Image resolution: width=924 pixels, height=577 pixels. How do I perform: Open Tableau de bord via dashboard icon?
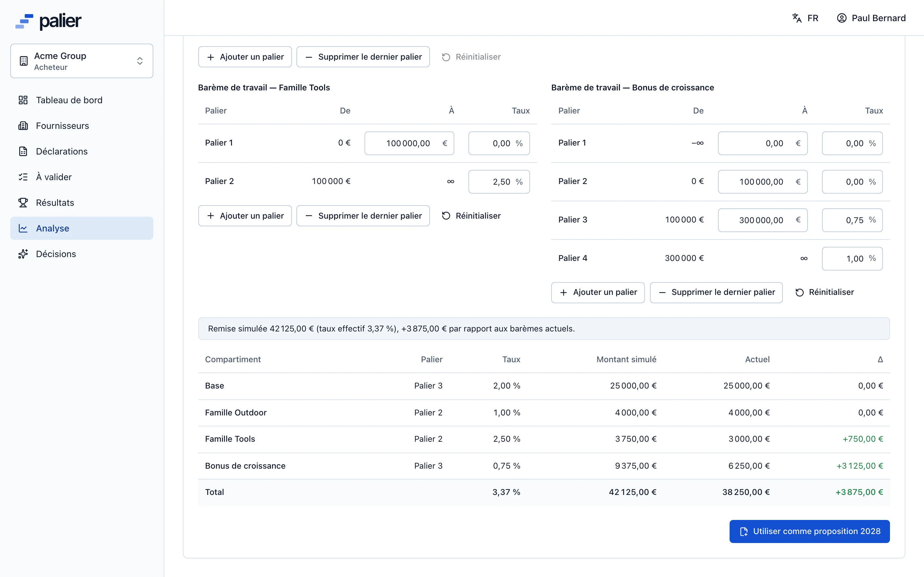tap(23, 100)
